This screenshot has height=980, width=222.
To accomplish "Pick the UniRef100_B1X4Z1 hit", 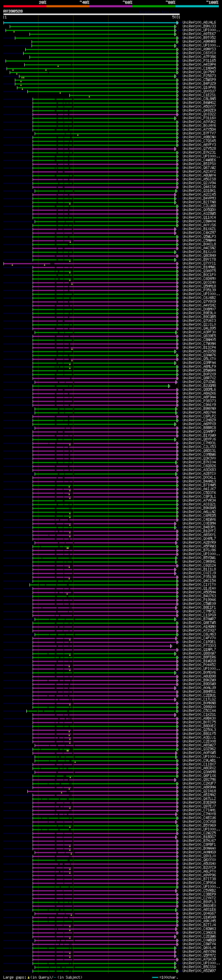I will click(199, 229).
